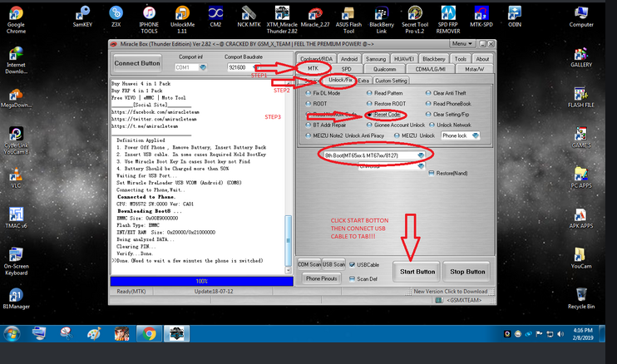Viewport: 617px width, 364px height.
Task: Open the Z3X desktop shortcut
Action: point(116,17)
